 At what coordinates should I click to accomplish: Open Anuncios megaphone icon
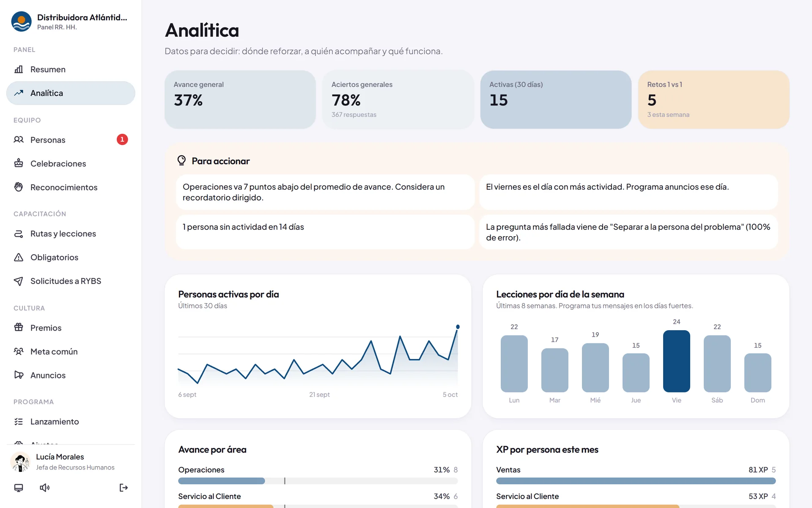(x=19, y=375)
